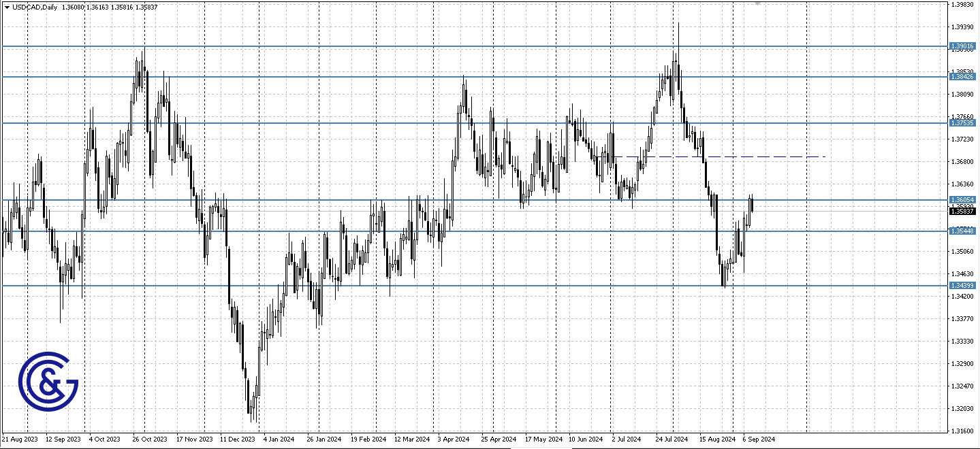Select the 1.39016 resistance price tag
Image resolution: width=980 pixels, height=449 pixels.
tap(962, 46)
